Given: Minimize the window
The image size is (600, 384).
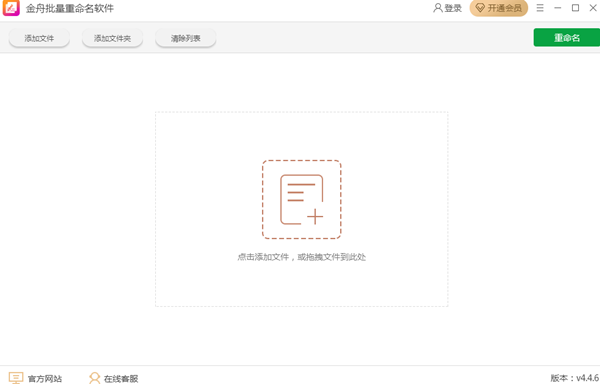Looking at the screenshot, I should [558, 8].
